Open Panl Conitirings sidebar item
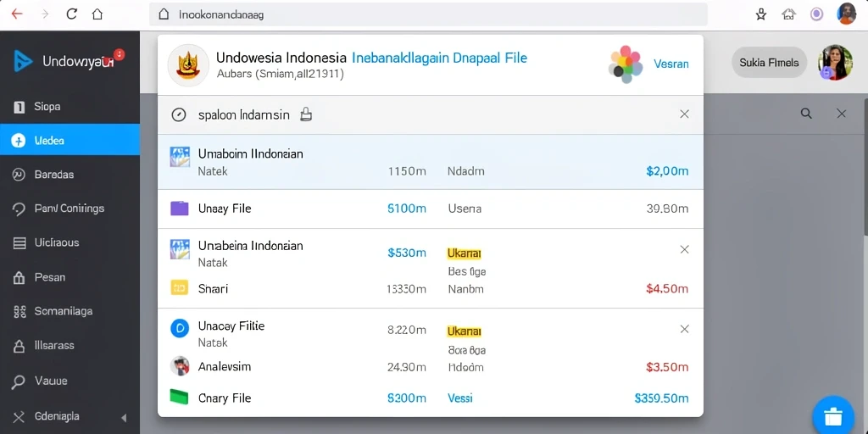868x434 pixels. [70, 209]
